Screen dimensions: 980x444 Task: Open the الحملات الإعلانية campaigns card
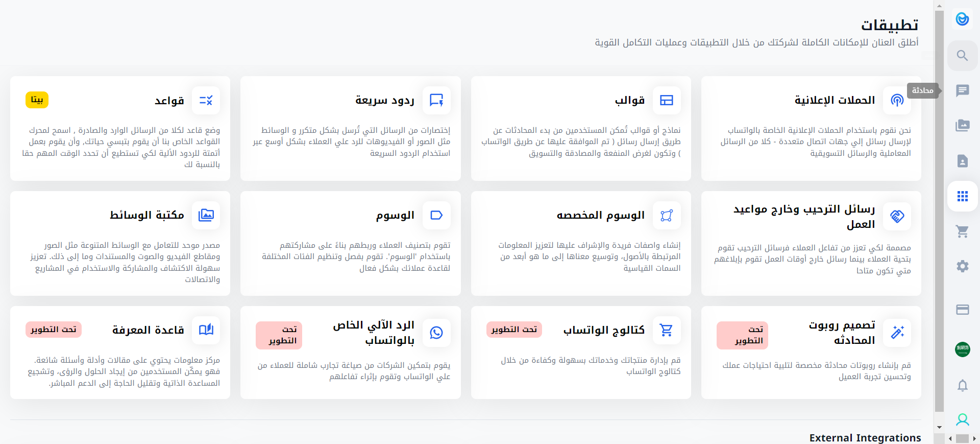pos(811,128)
